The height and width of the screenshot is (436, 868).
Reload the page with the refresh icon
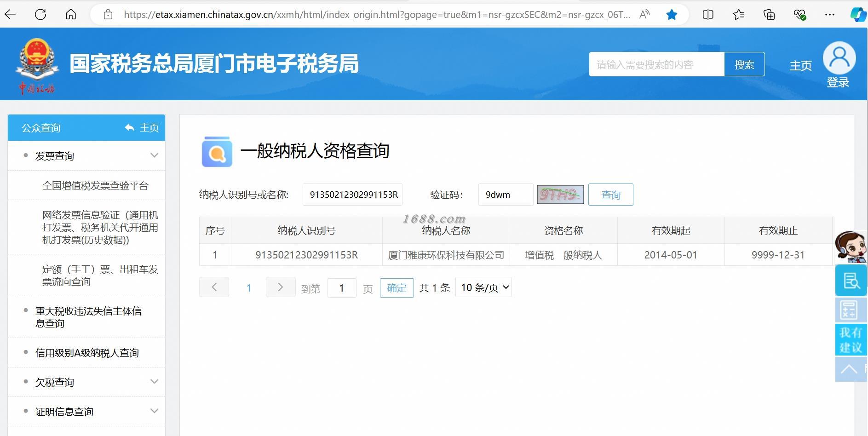pyautogui.click(x=40, y=14)
